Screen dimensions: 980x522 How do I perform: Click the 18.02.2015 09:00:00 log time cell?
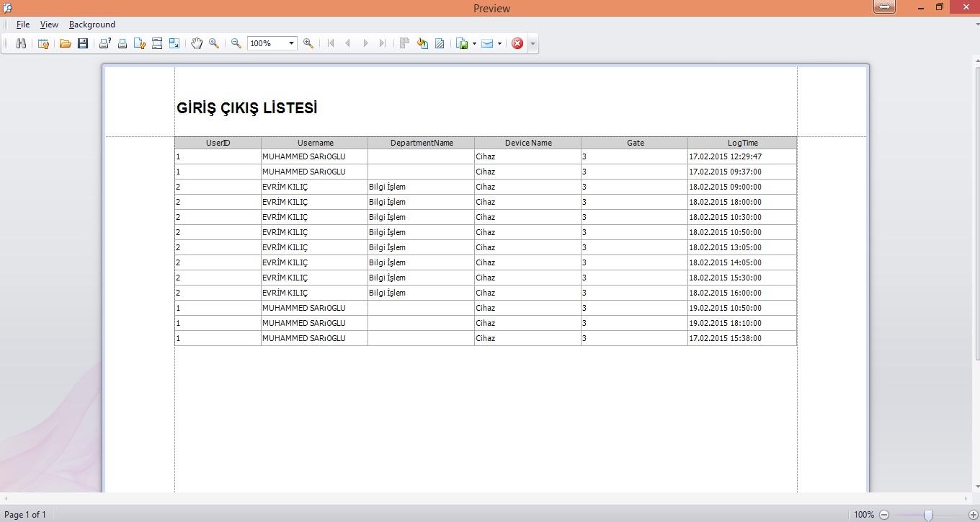click(x=742, y=187)
